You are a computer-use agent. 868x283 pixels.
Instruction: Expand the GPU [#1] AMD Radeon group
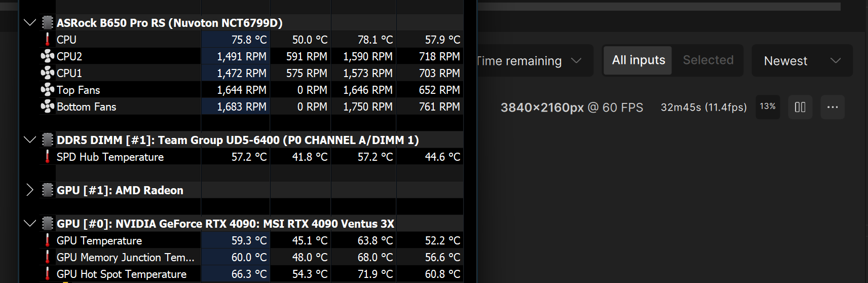pos(30,190)
